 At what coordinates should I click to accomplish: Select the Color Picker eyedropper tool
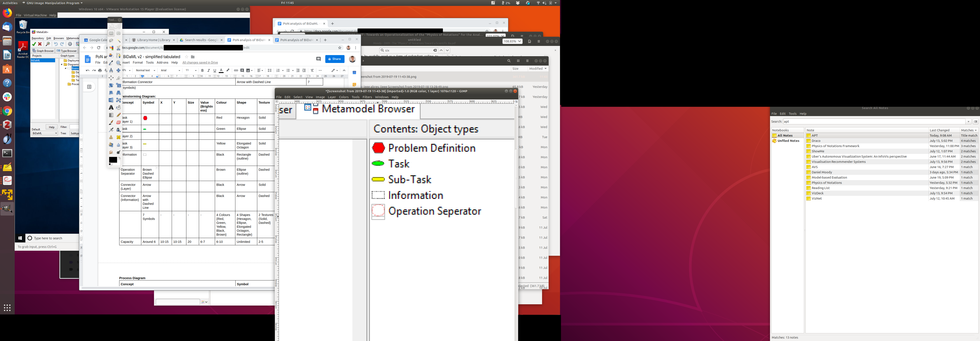pos(111,63)
